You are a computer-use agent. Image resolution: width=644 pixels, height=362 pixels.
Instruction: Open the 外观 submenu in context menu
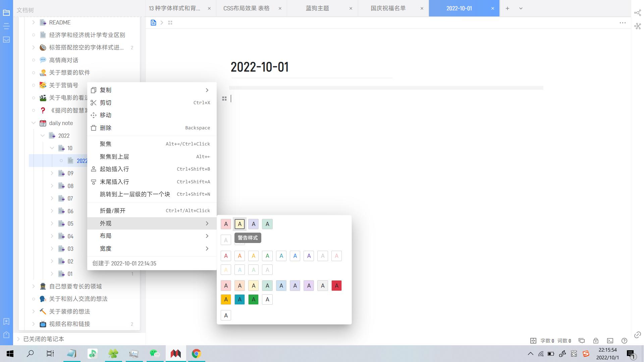click(x=106, y=223)
